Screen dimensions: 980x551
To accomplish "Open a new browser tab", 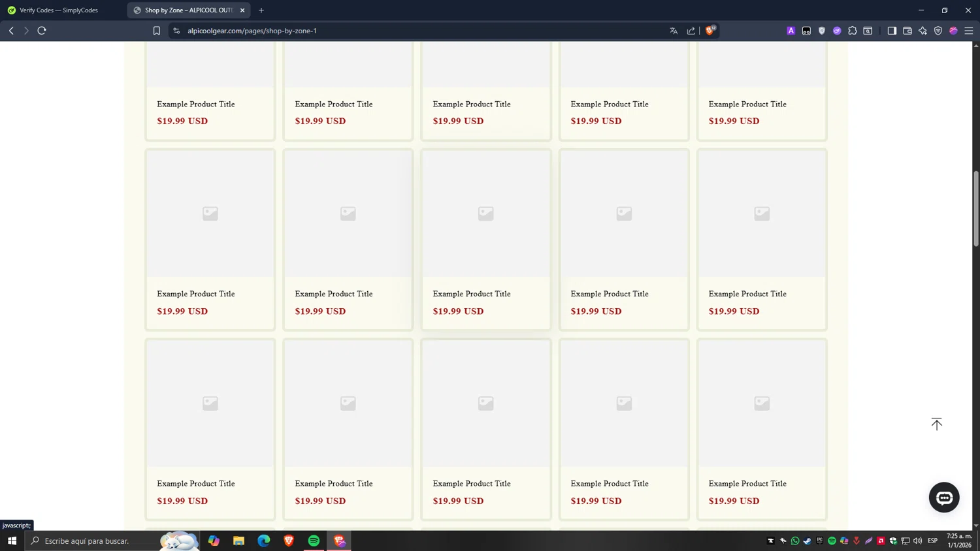I will click(261, 10).
